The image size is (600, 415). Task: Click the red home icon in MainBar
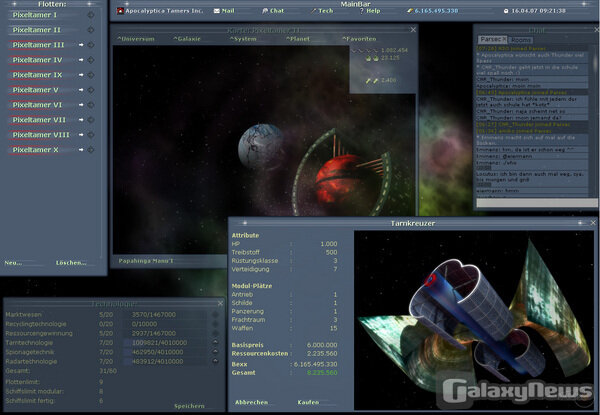coord(120,11)
